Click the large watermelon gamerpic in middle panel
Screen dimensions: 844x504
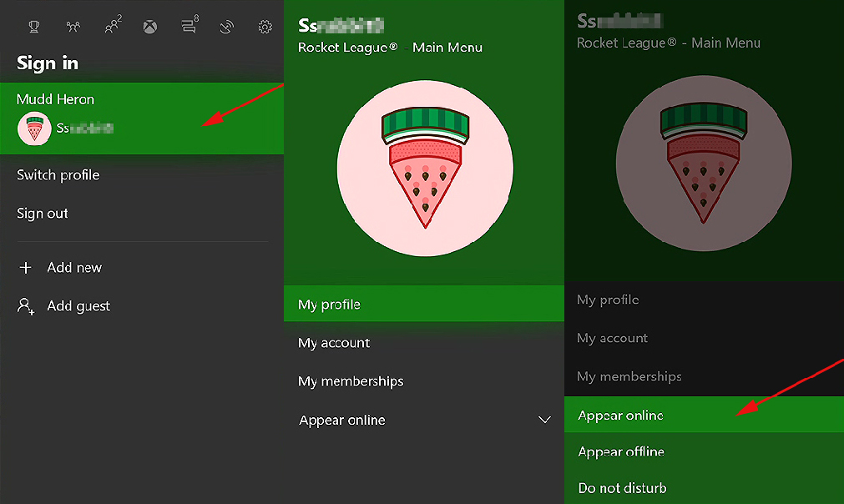[425, 169]
